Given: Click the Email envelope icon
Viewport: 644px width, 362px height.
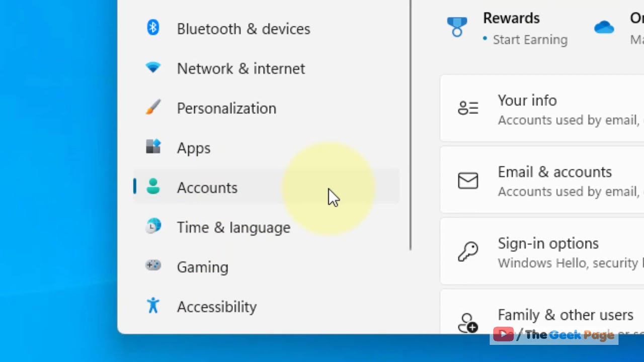Looking at the screenshot, I should (468, 180).
